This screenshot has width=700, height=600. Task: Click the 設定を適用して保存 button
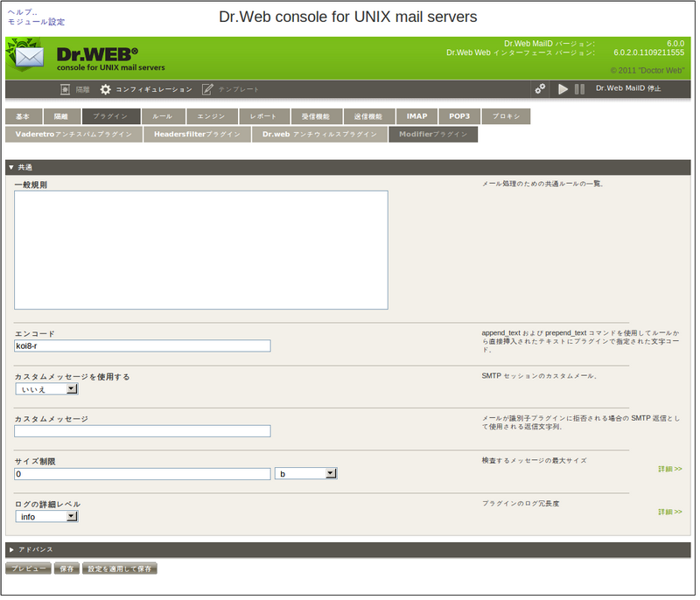(x=120, y=569)
